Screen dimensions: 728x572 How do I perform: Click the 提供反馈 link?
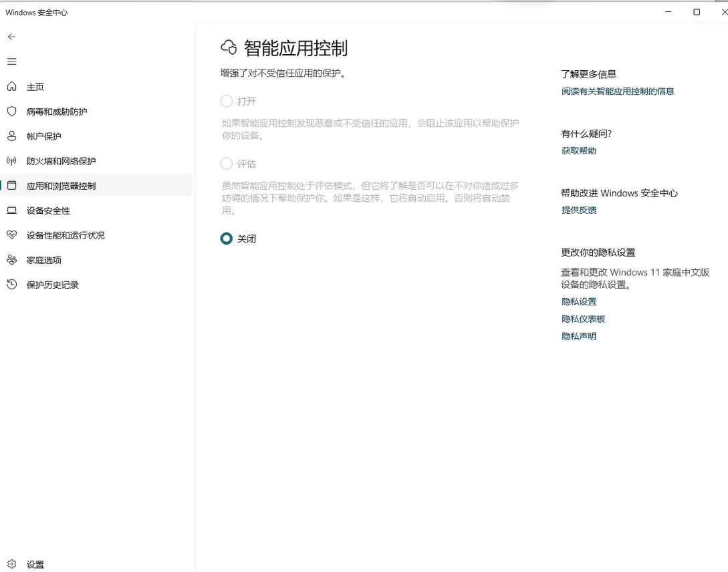point(579,210)
